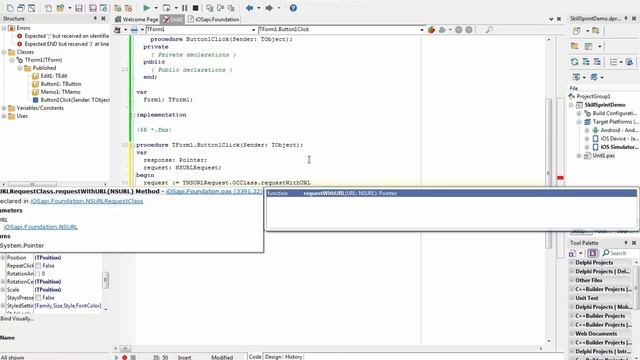
Task: Click the Program Reset stop icon
Action: (196, 8)
